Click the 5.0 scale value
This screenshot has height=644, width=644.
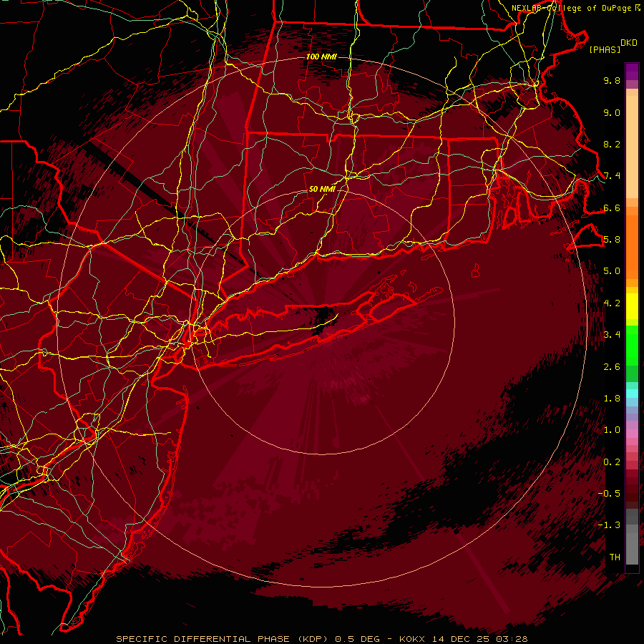click(x=612, y=271)
